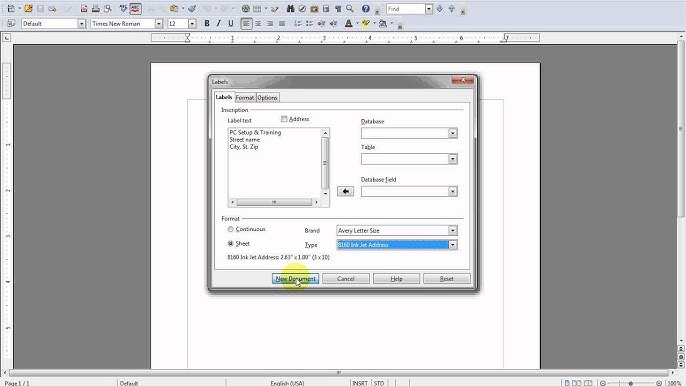
Task: Toggle Bold formatting
Action: (207, 23)
